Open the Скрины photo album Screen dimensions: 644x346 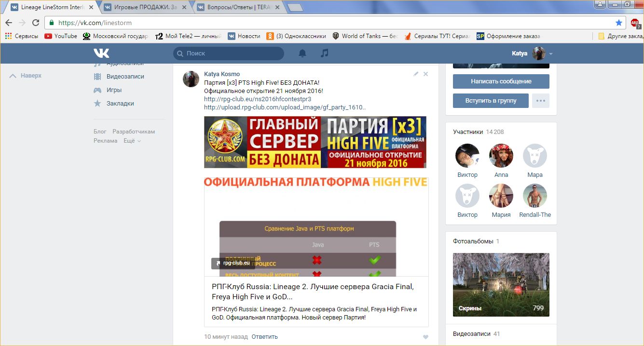pos(501,285)
